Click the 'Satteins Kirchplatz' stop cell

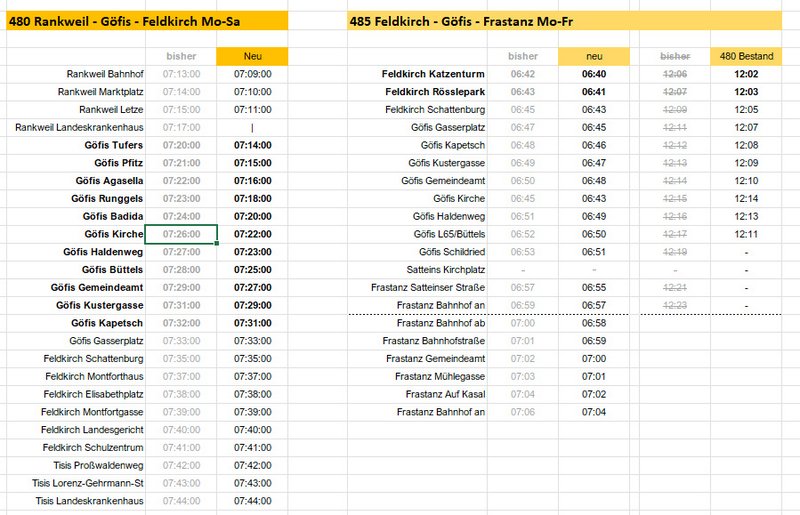click(x=417, y=269)
